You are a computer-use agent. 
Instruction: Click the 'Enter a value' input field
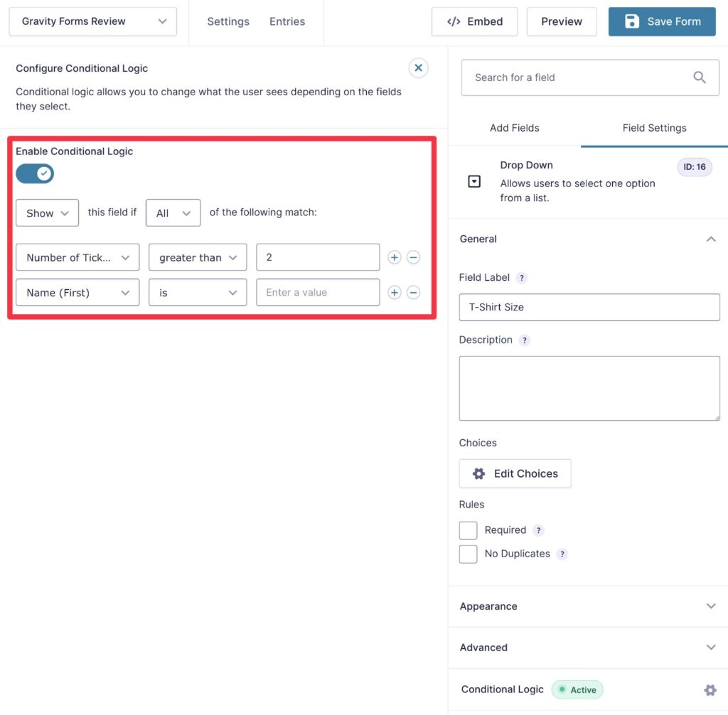(x=318, y=292)
